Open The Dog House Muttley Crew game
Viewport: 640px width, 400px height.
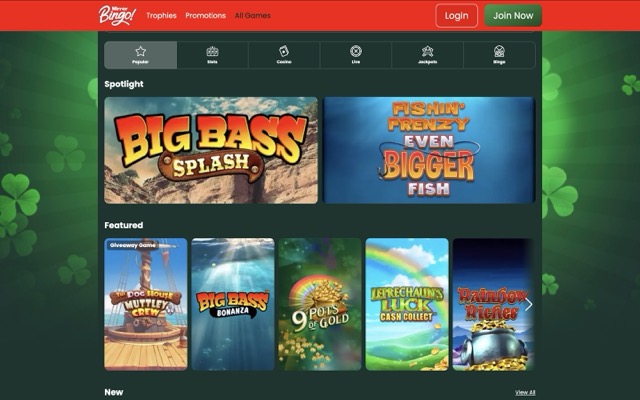[146, 304]
